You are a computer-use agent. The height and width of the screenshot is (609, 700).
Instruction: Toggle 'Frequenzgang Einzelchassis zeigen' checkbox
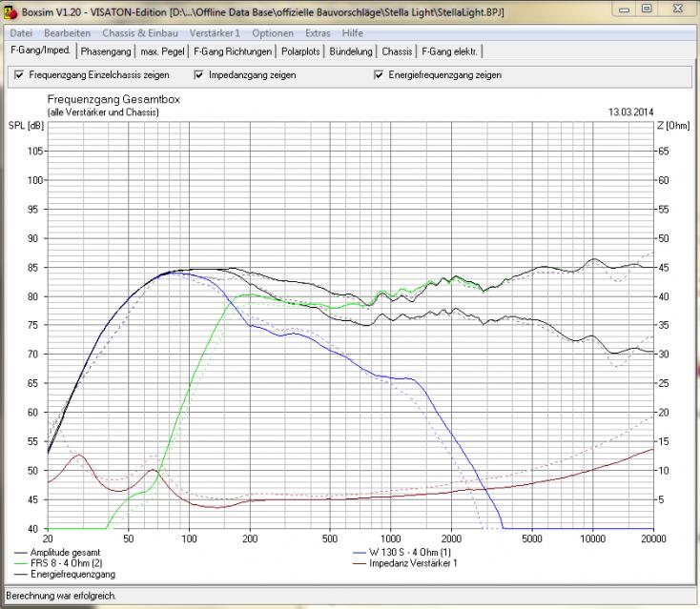coord(20,74)
